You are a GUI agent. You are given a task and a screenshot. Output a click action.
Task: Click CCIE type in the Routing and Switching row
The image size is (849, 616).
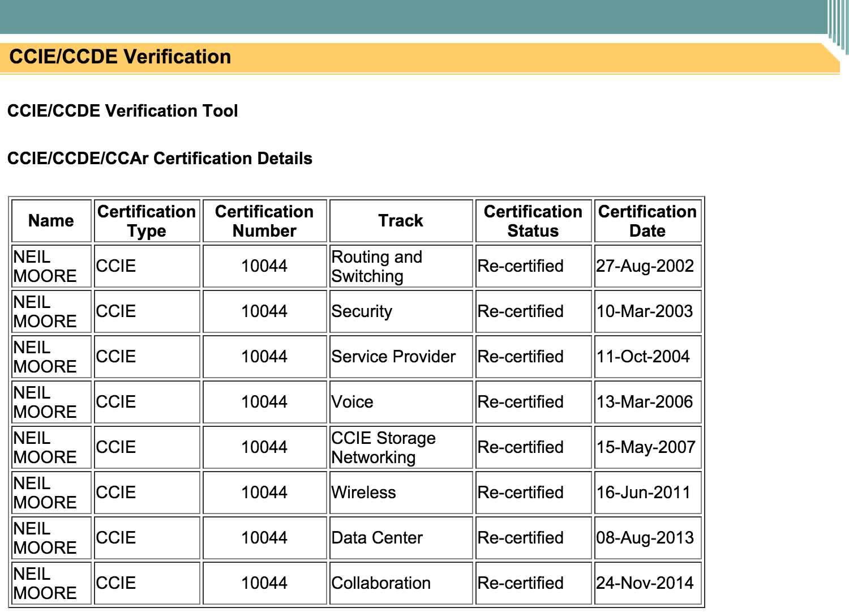[x=116, y=266]
